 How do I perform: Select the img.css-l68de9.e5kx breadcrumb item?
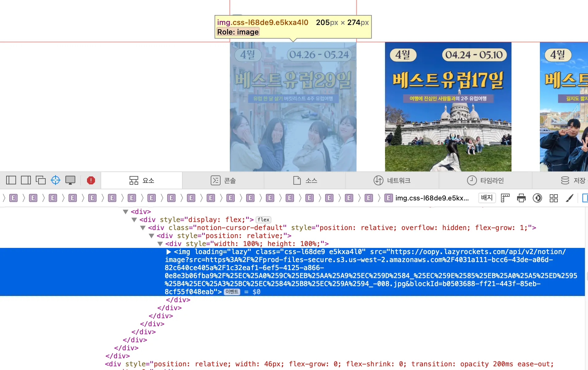[x=427, y=198]
